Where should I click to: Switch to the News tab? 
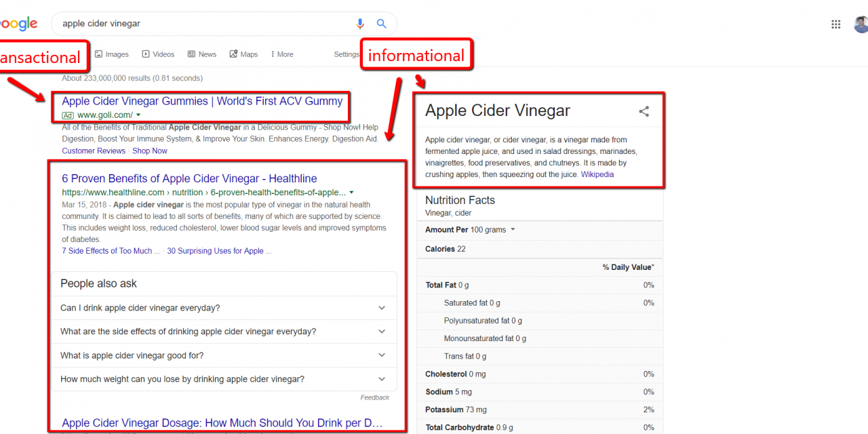coord(206,54)
